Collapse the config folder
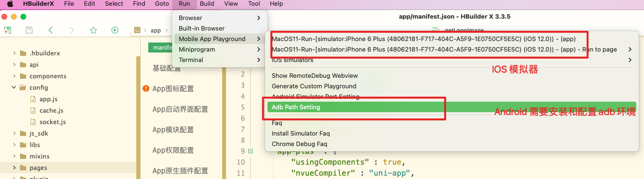 14,87
